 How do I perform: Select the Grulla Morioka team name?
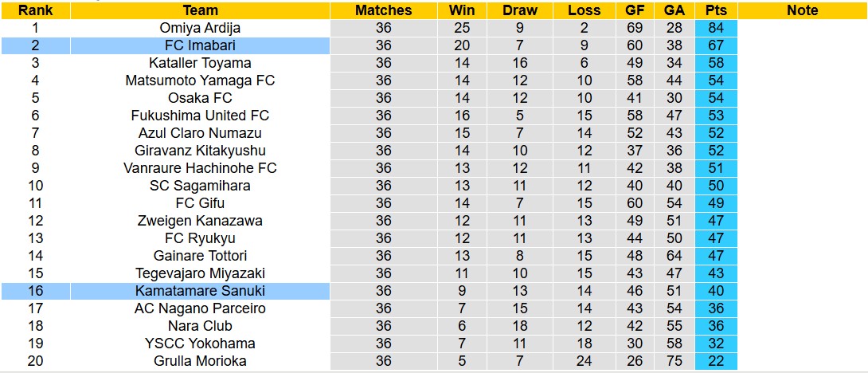[x=200, y=361]
